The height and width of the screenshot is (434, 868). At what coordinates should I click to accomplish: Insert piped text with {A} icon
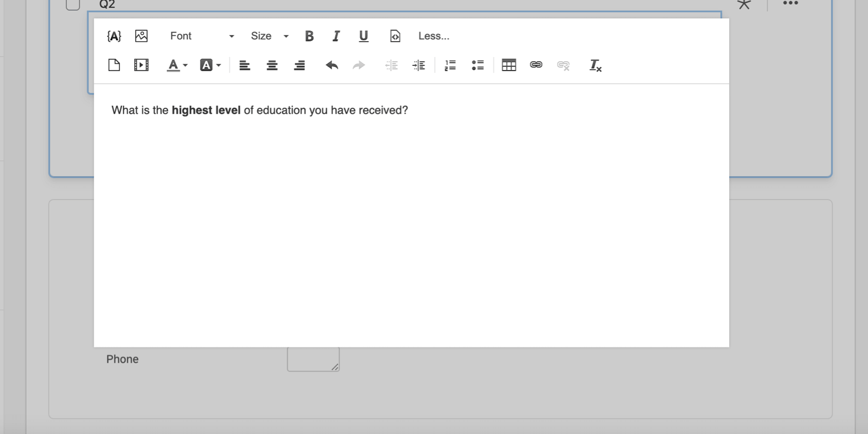[114, 36]
